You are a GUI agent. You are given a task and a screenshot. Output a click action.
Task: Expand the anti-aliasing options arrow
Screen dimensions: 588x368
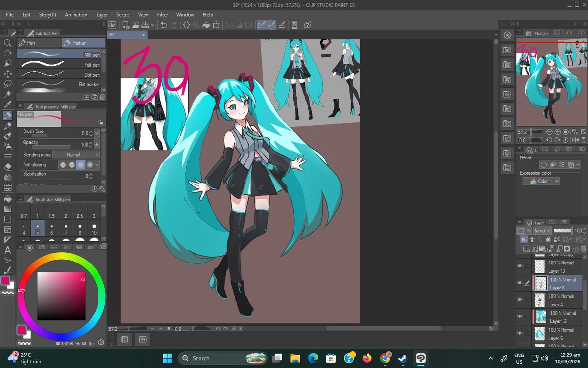[97, 164]
